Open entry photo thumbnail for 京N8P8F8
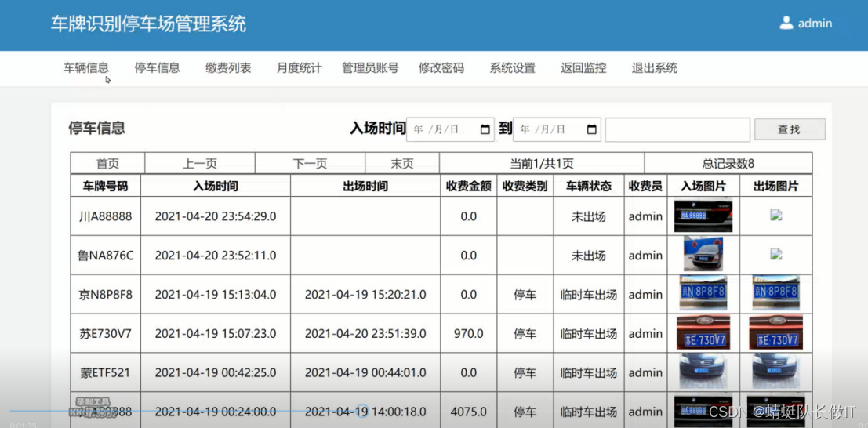 click(x=703, y=293)
